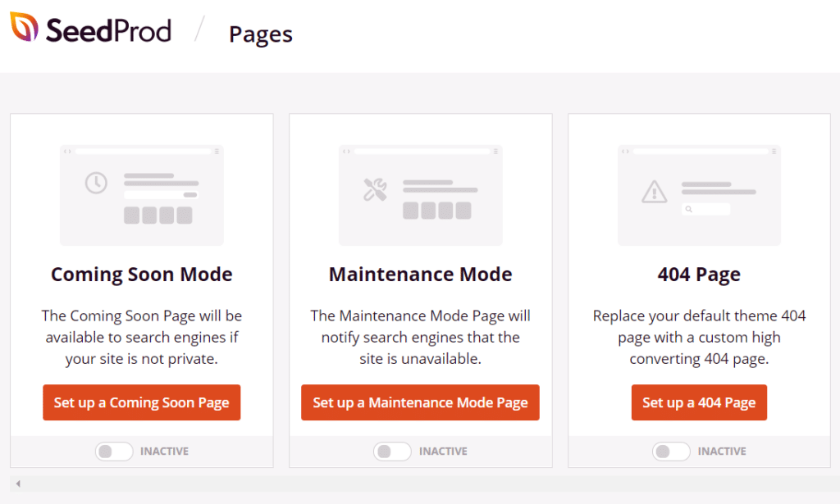Click the Maintenance Mode Page description text
Image resolution: width=840 pixels, height=504 pixels.
pyautogui.click(x=421, y=337)
